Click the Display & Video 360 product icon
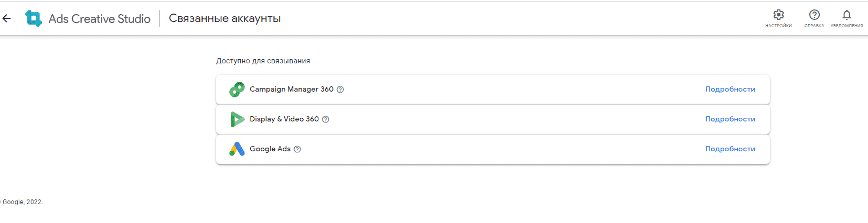The image size is (868, 223). 237,119
